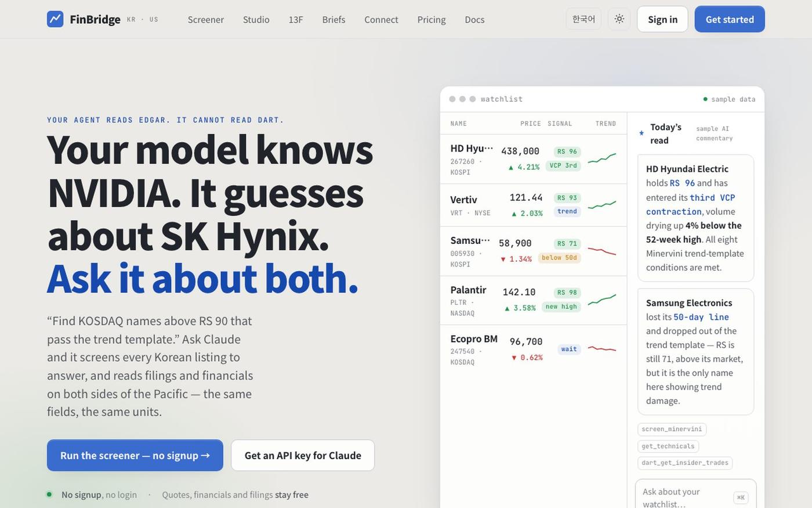Click the TREND column header

(606, 124)
